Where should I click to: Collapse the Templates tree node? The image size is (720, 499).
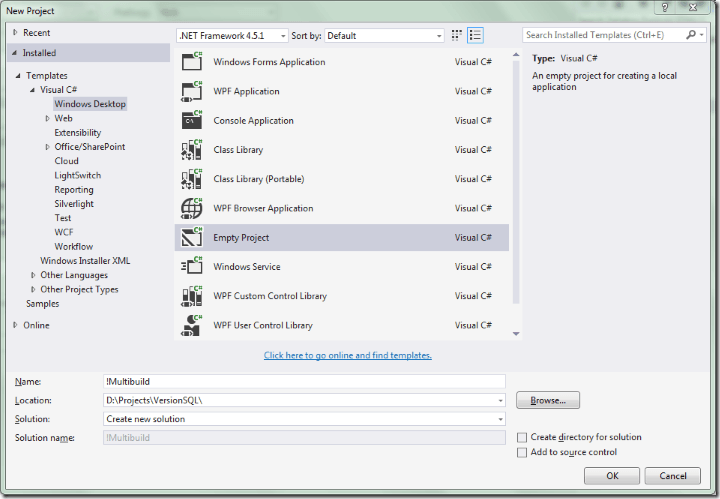(18, 76)
